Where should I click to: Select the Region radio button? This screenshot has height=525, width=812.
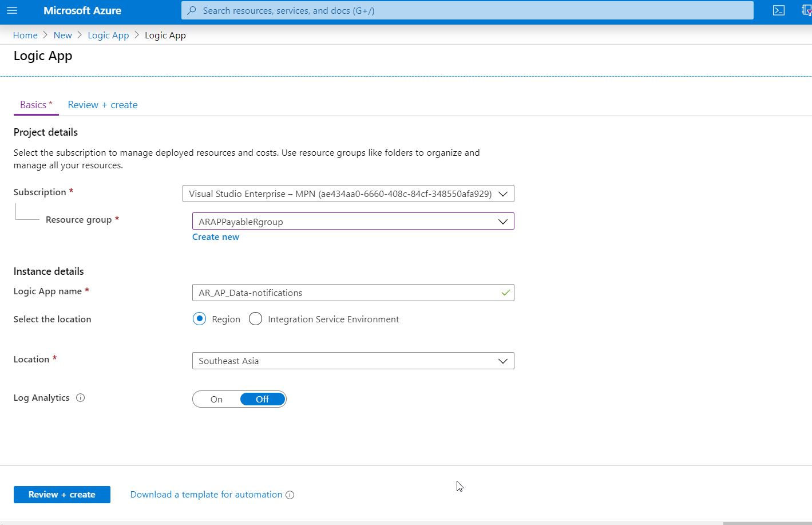point(199,319)
